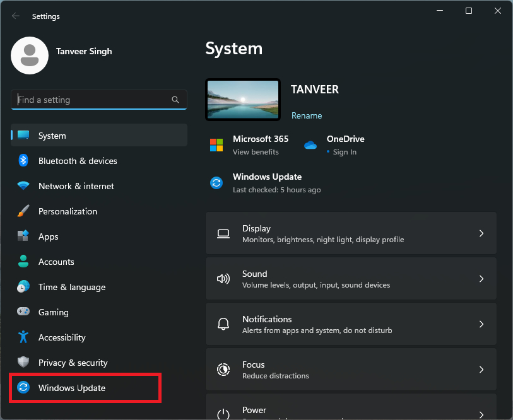Select the Focus moon icon

223,369
